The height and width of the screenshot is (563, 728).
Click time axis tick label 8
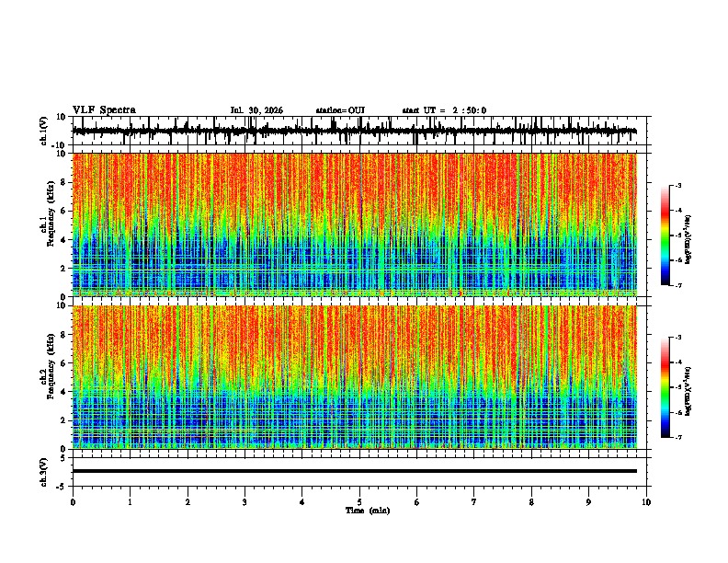[x=531, y=502]
